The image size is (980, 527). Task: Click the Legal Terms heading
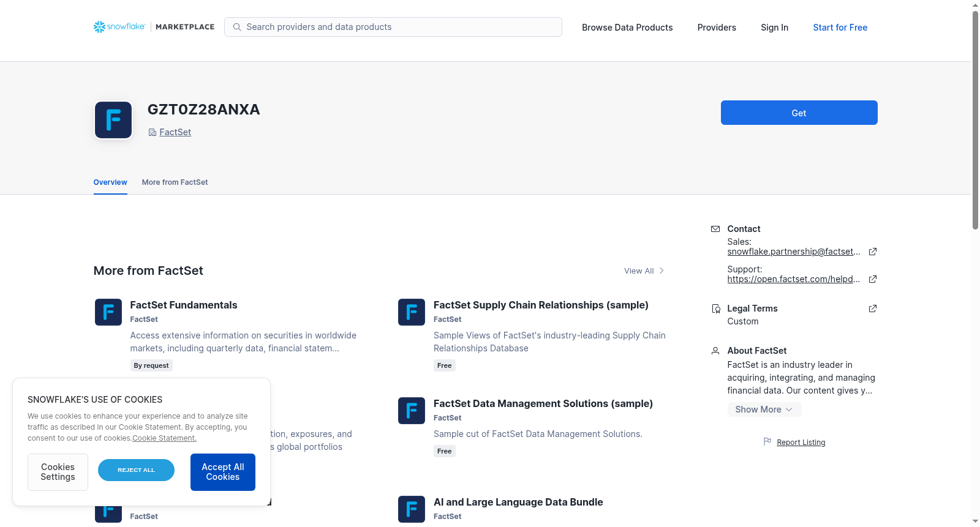752,308
